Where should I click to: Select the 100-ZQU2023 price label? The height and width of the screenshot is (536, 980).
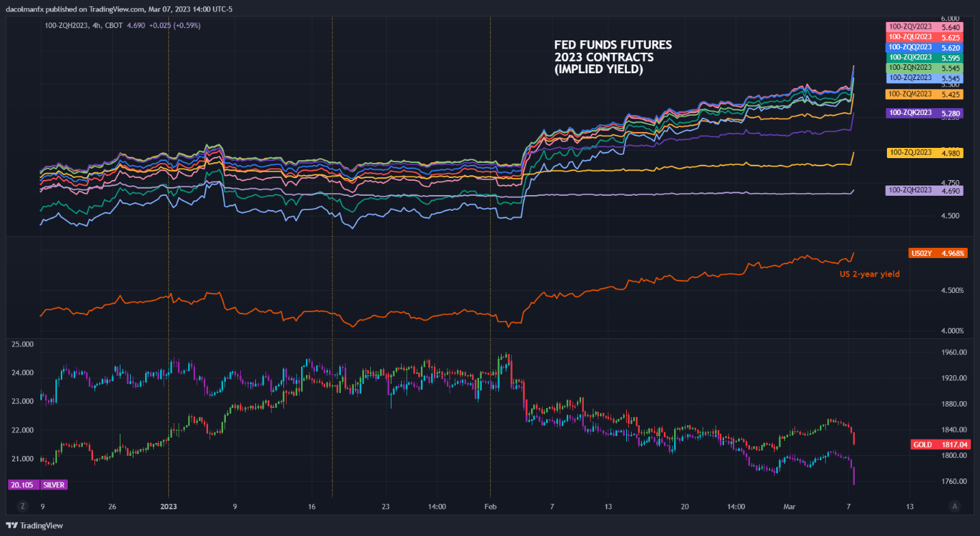[924, 38]
